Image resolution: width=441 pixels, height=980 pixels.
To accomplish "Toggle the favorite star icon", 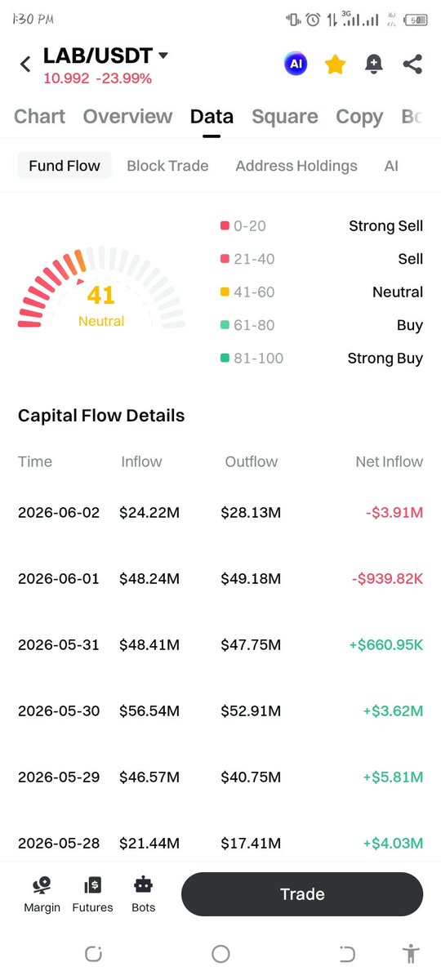I will click(335, 64).
